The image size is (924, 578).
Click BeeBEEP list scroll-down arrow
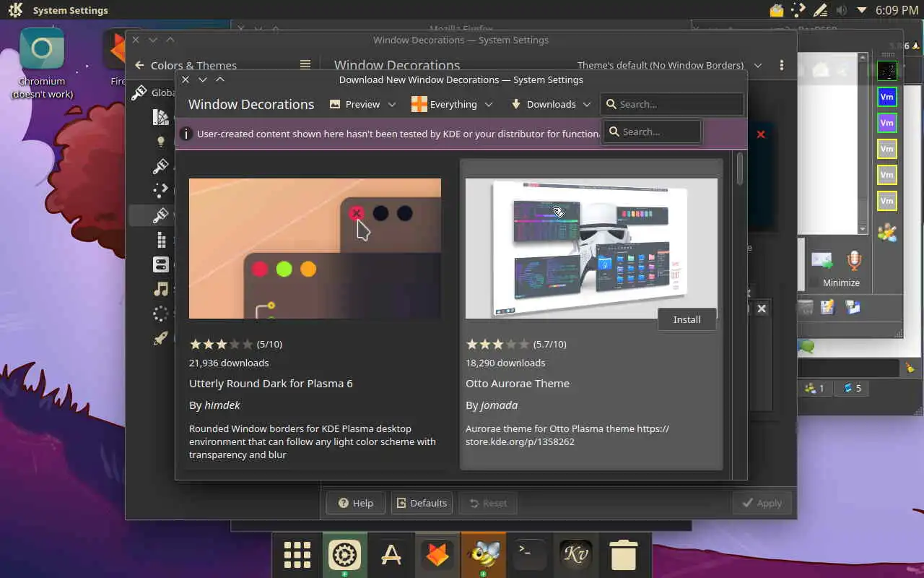pyautogui.click(x=863, y=229)
